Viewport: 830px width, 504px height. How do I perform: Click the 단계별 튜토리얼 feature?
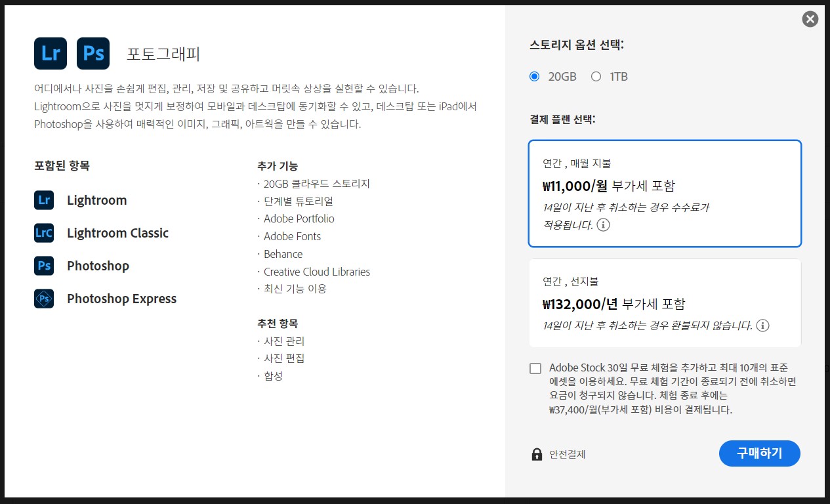[299, 201]
